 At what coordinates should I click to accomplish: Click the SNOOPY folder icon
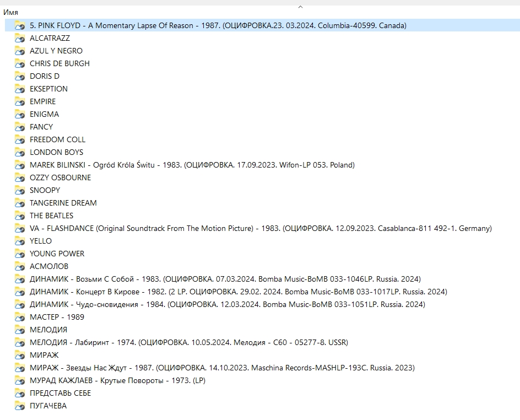20,190
